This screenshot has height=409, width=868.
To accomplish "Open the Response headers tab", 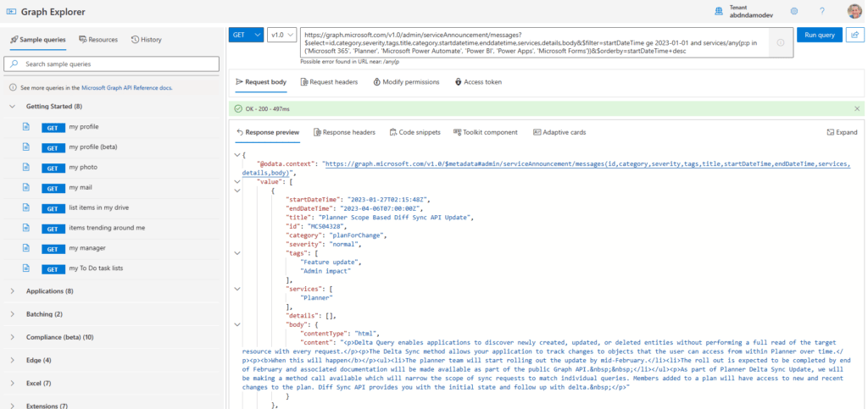I will pos(344,132).
